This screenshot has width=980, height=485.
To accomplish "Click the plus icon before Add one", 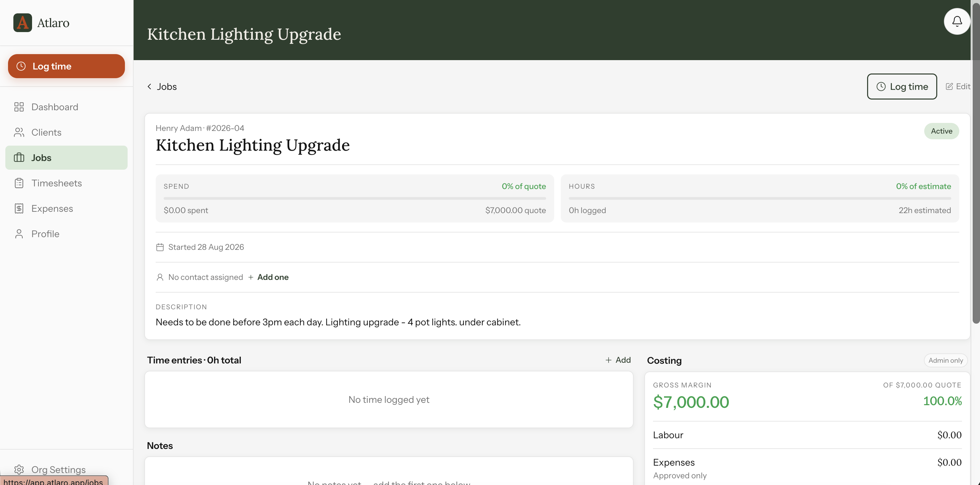I will 251,277.
